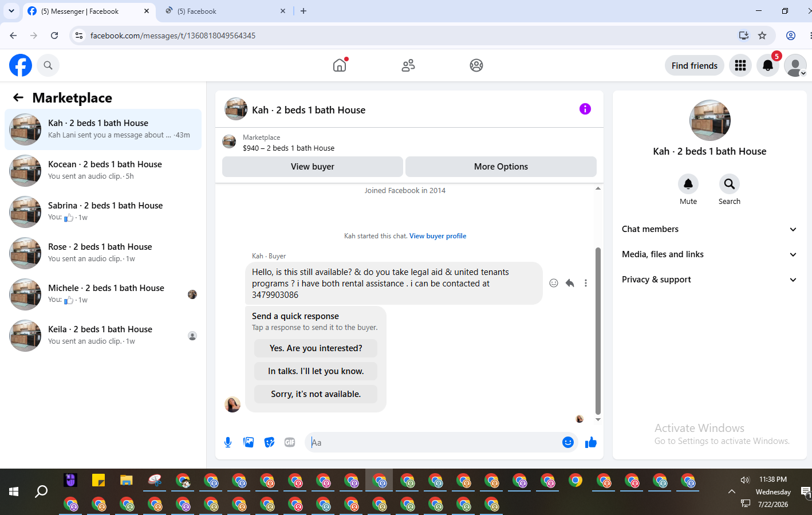Show hidden system tray icons

tap(731, 492)
